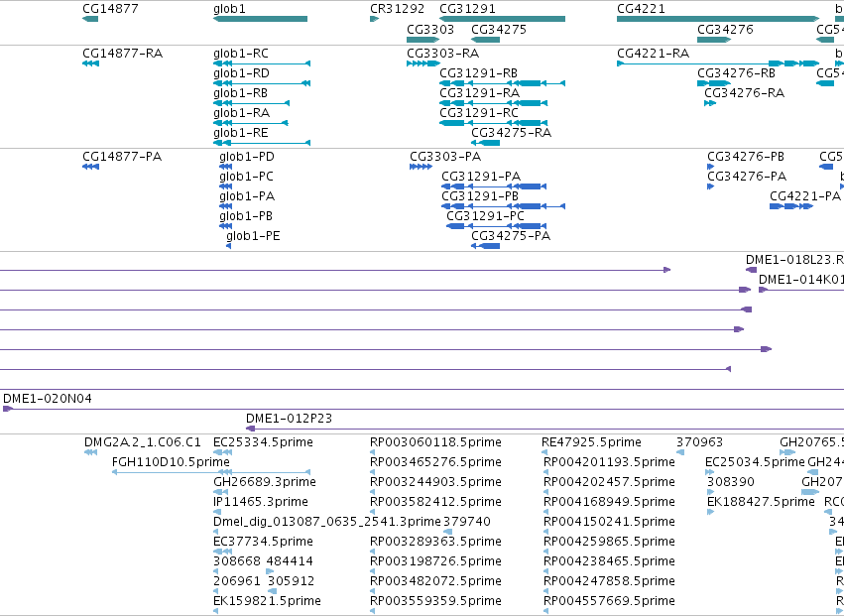The width and height of the screenshot is (844, 616).
Task: Select transcript glob1-RE
Action: point(262,143)
